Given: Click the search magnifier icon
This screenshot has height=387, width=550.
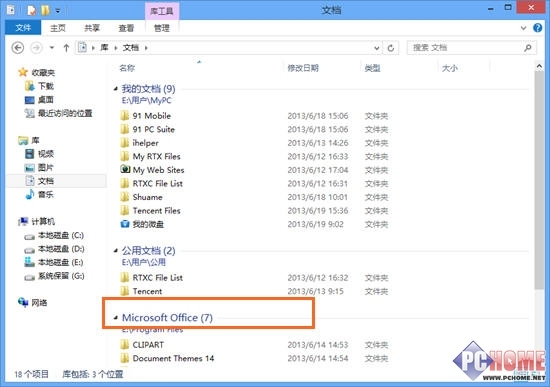Looking at the screenshot, I should pyautogui.click(x=528, y=48).
